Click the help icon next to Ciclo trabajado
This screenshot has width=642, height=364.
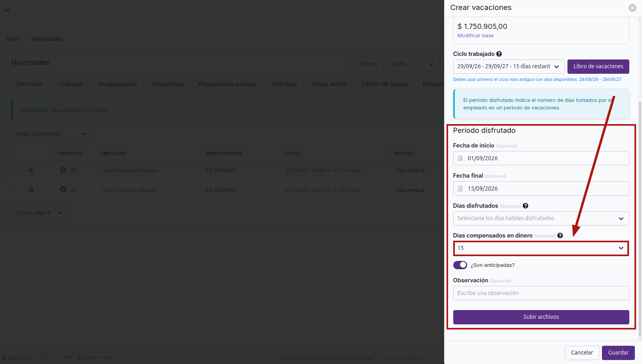(499, 54)
